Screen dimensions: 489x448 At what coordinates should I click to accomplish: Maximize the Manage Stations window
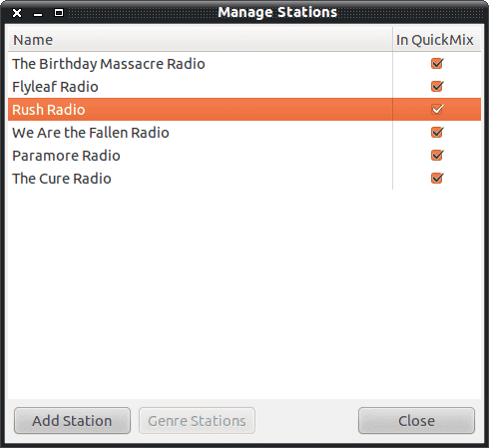pos(59,13)
